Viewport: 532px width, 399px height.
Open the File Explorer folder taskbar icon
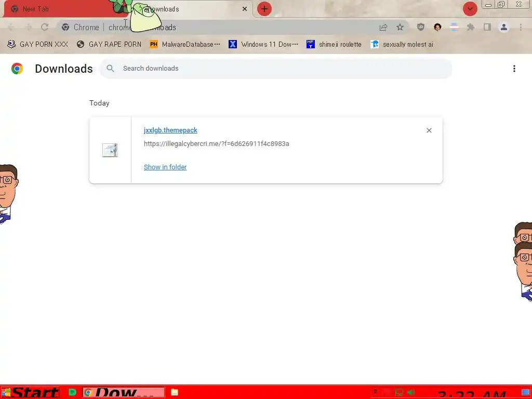point(175,393)
